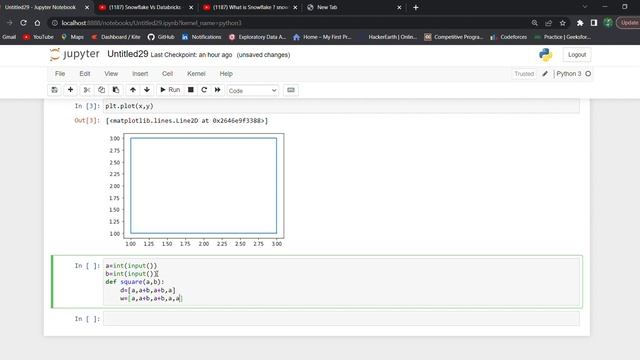Open the Edit menu
This screenshot has width=640, height=360.
point(84,74)
